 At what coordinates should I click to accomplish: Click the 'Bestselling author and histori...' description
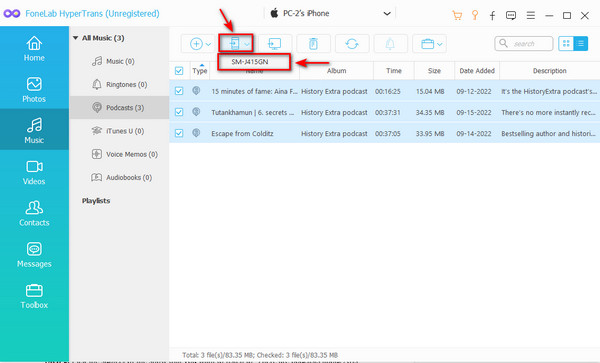pyautogui.click(x=548, y=133)
